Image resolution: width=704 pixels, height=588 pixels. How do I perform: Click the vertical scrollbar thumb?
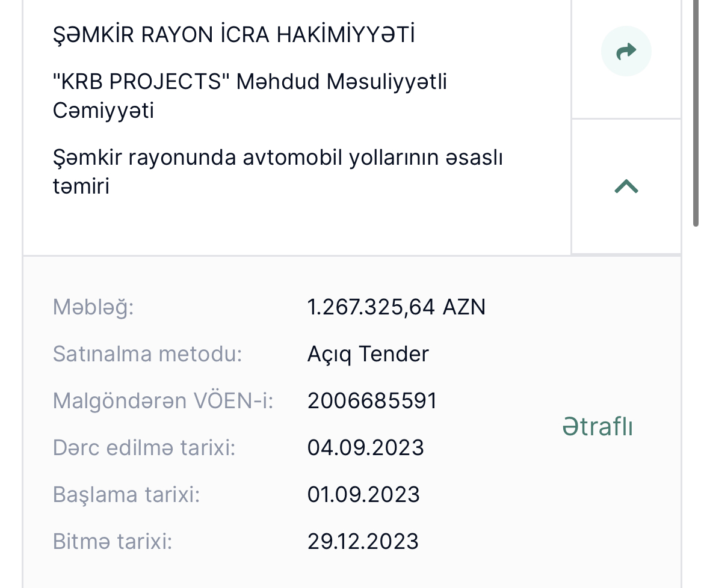point(696,112)
